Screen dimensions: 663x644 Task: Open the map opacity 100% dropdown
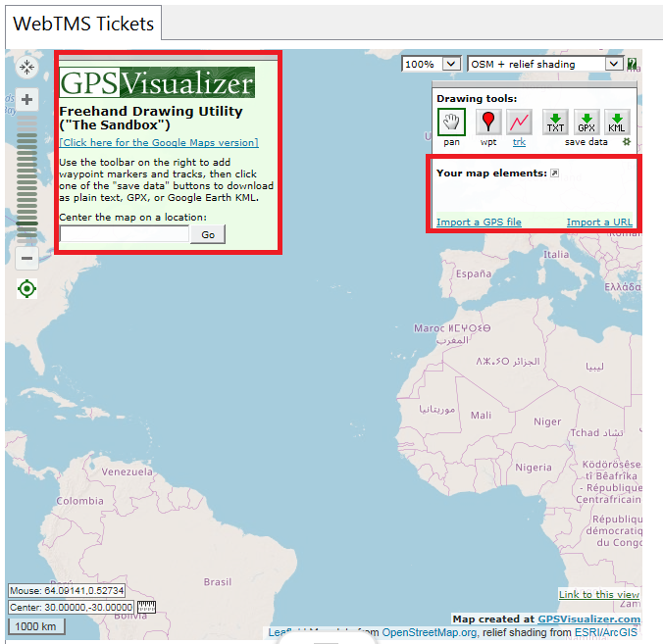click(431, 64)
